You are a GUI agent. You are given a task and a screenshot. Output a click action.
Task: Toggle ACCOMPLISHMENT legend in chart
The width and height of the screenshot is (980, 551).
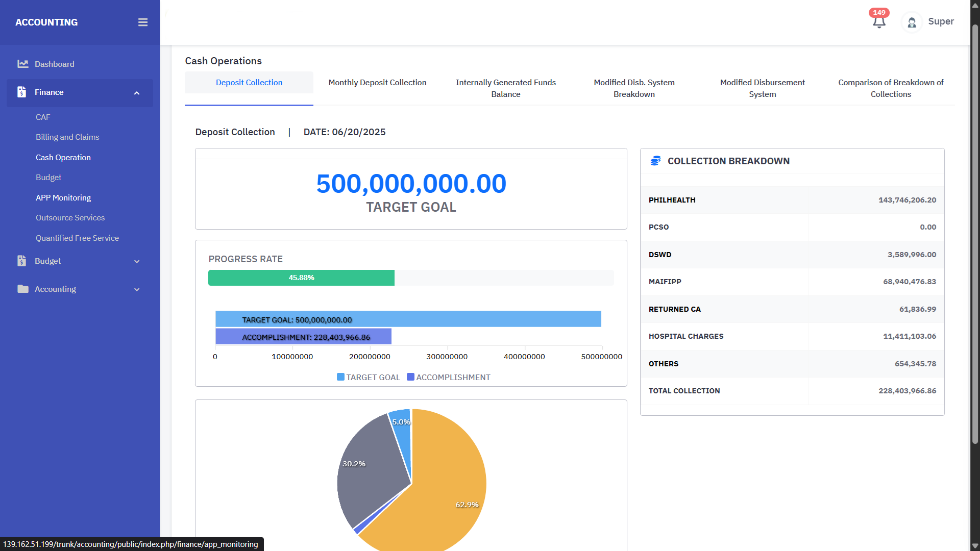[x=448, y=378]
